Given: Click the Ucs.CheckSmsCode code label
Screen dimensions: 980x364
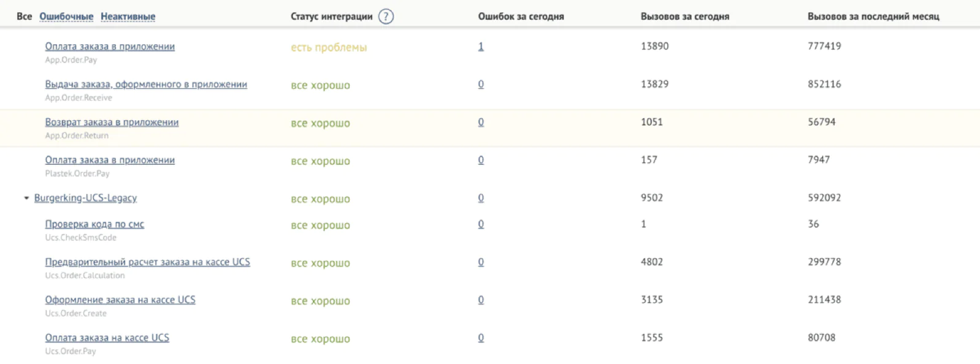Looking at the screenshot, I should click(x=80, y=238).
